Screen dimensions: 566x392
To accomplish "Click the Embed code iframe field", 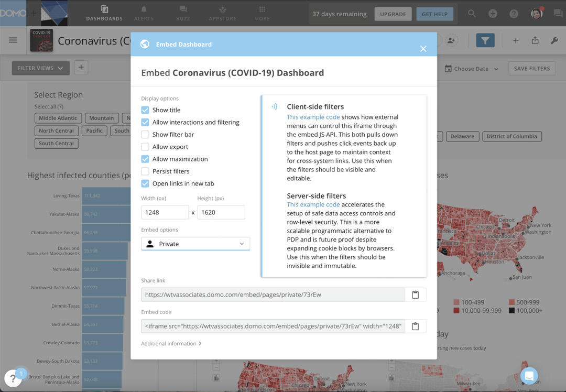I will pyautogui.click(x=273, y=326).
